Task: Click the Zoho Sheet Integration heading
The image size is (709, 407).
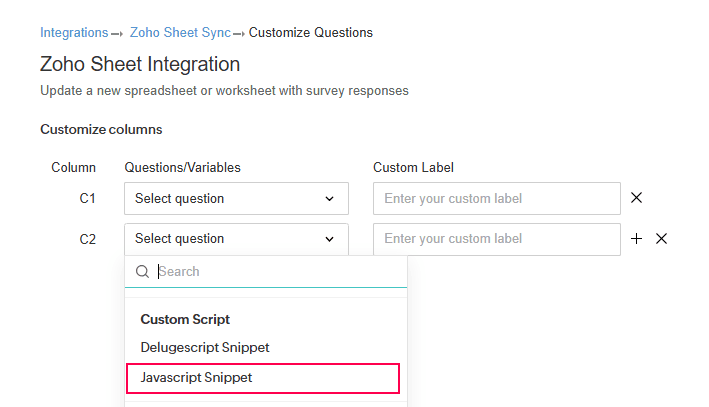Action: [140, 64]
